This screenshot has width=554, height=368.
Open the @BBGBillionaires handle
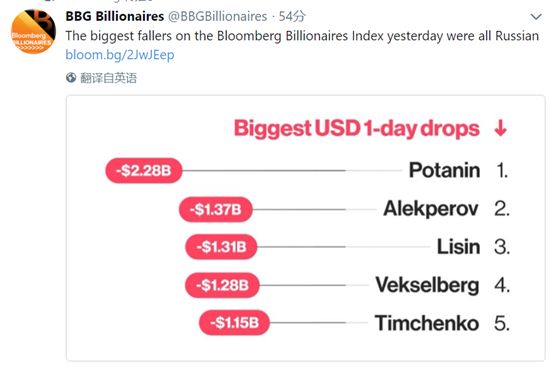217,16
